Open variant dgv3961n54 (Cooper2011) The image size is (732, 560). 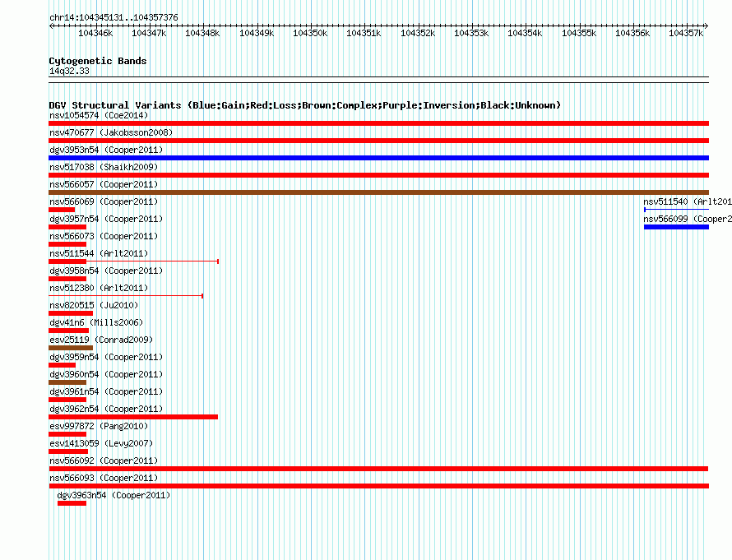106,391
